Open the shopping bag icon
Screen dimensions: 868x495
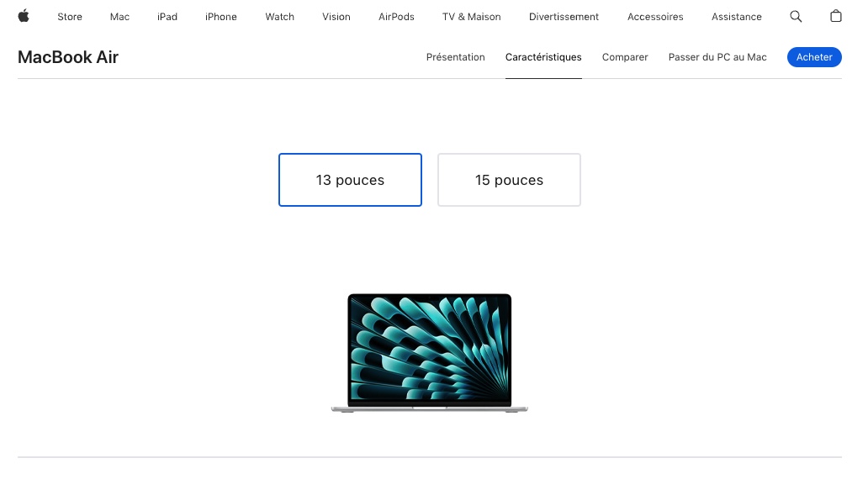(x=835, y=16)
